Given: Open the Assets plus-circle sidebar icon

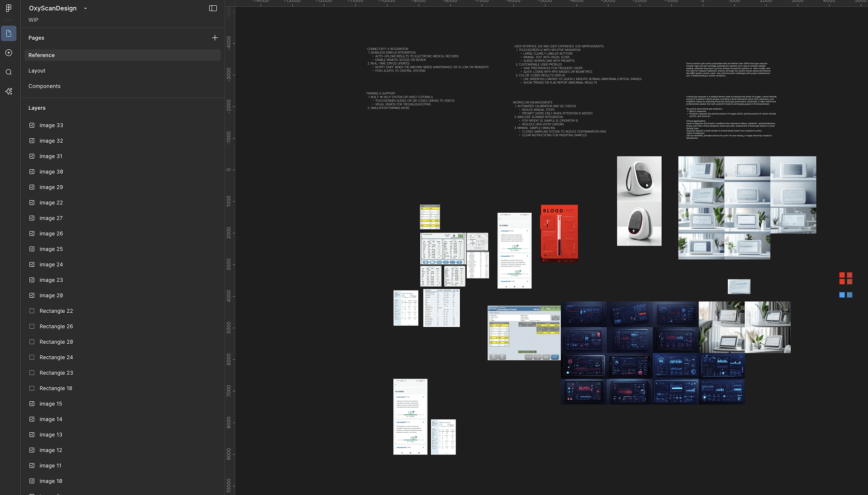Looking at the screenshot, I should (9, 53).
